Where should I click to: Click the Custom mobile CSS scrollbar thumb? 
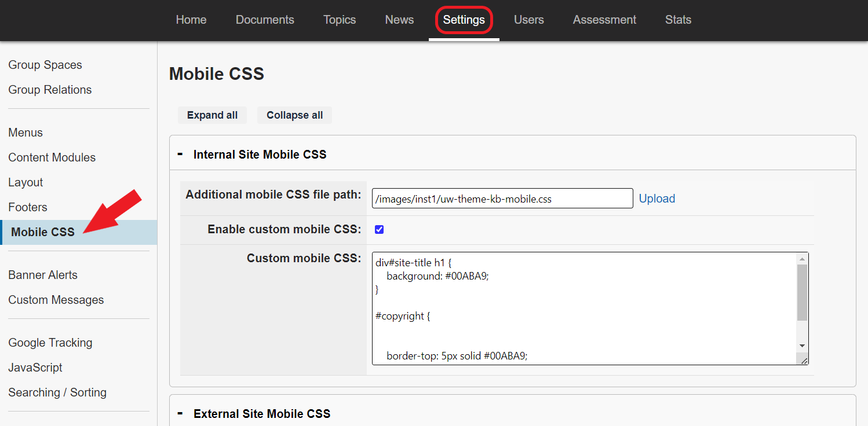tap(803, 293)
